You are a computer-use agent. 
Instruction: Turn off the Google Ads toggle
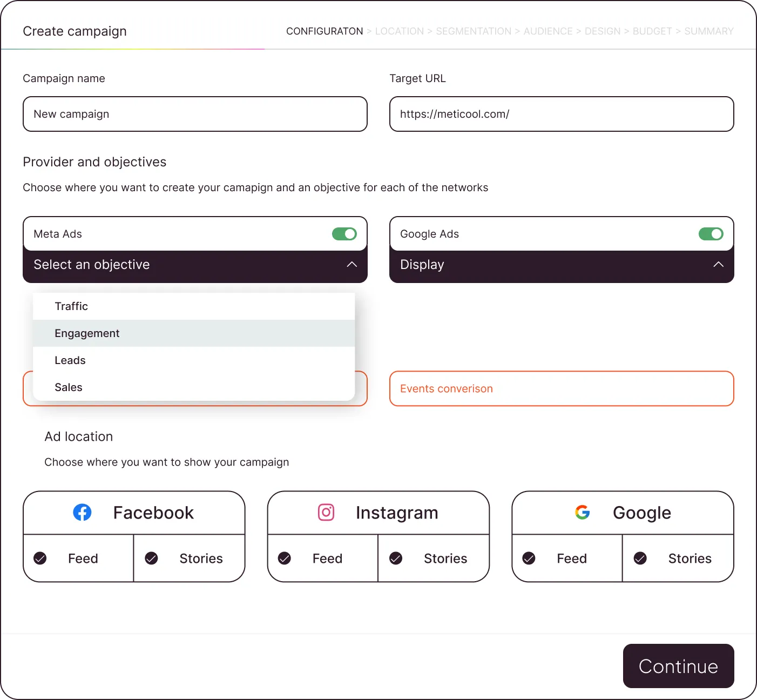pyautogui.click(x=711, y=234)
